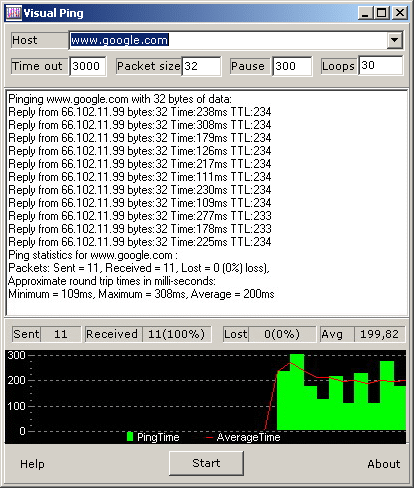Select the reply line with Time:238ms
The height and width of the screenshot is (488, 414).
pyautogui.click(x=140, y=112)
